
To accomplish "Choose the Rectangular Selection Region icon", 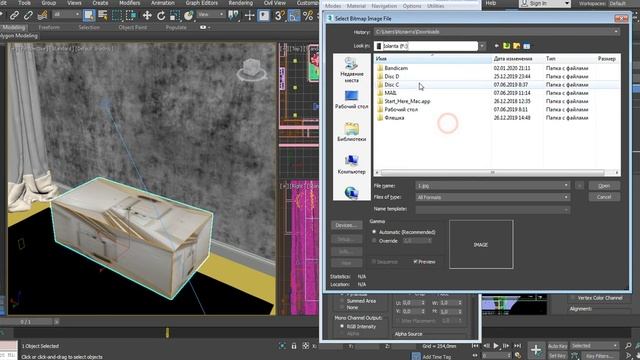I will (x=117, y=16).
